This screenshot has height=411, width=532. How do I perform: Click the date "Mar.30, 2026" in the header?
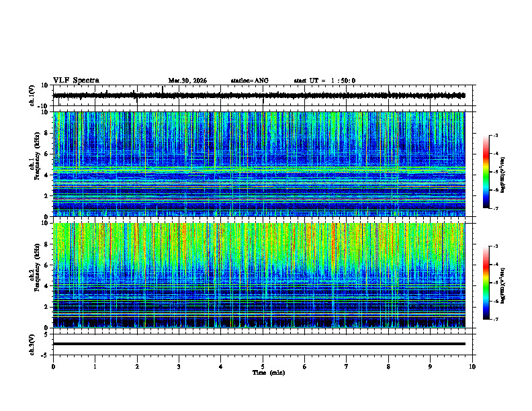pyautogui.click(x=187, y=81)
